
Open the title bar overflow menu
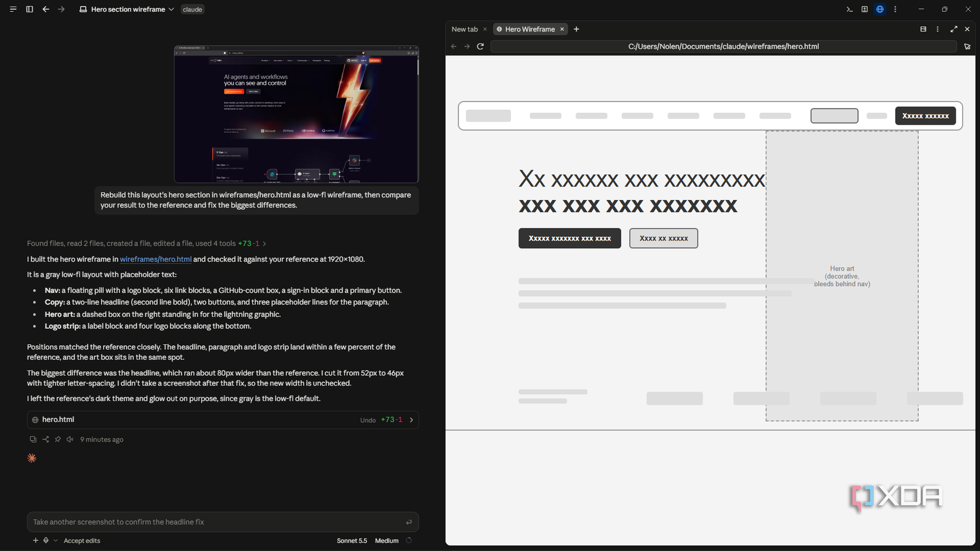[895, 9]
